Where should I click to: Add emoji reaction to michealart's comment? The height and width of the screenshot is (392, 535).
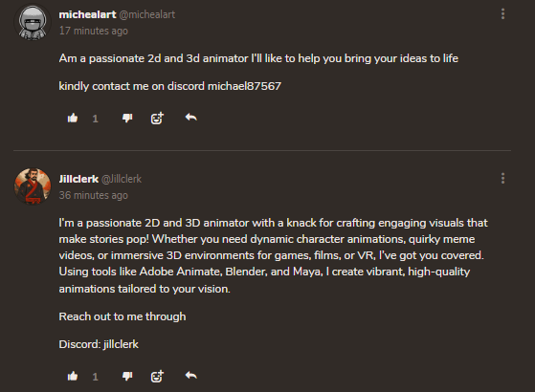157,118
